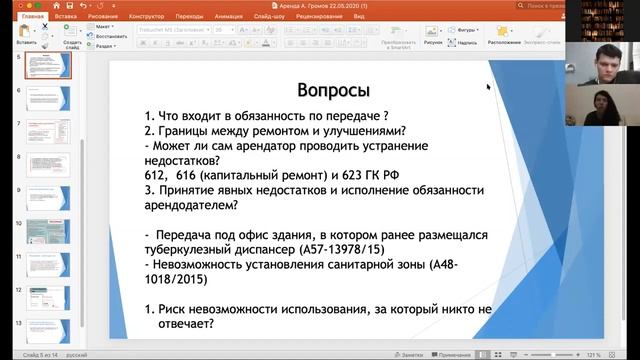
Task: Open the Рецензирование tab
Action: [x=319, y=16]
